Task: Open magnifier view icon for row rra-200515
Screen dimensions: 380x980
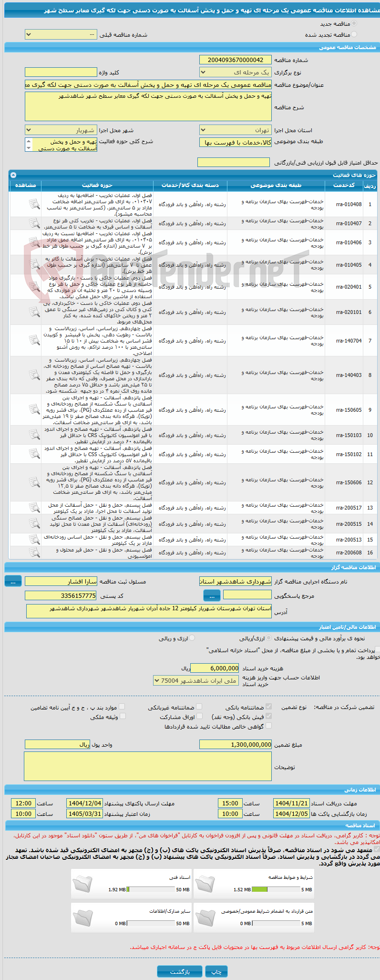Action: tap(34, 523)
